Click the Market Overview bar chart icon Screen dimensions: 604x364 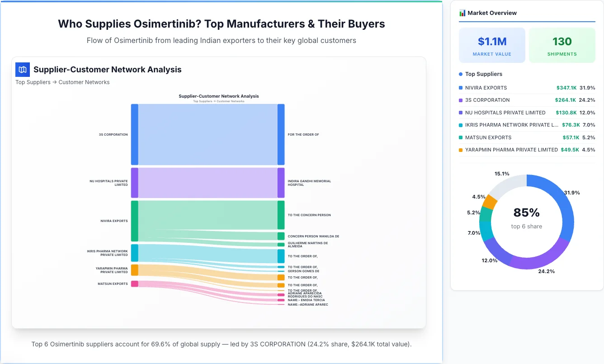[462, 13]
